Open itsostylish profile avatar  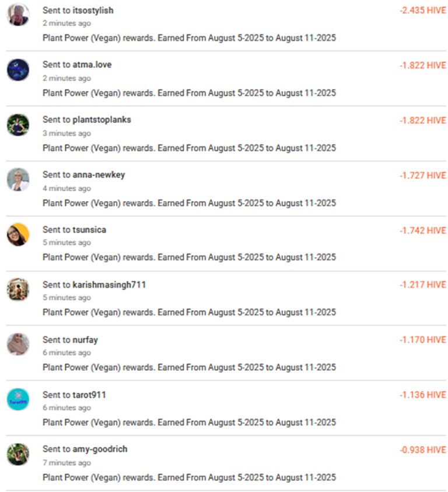coord(18,15)
